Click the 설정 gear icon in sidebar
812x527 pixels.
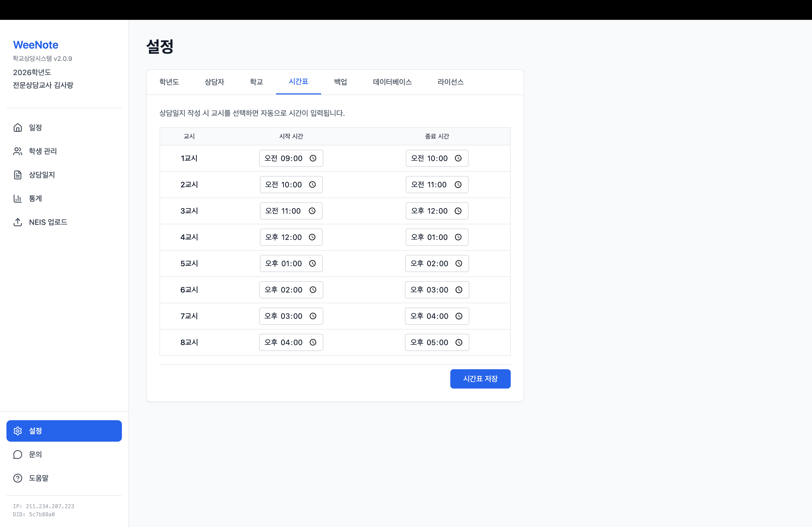point(18,430)
